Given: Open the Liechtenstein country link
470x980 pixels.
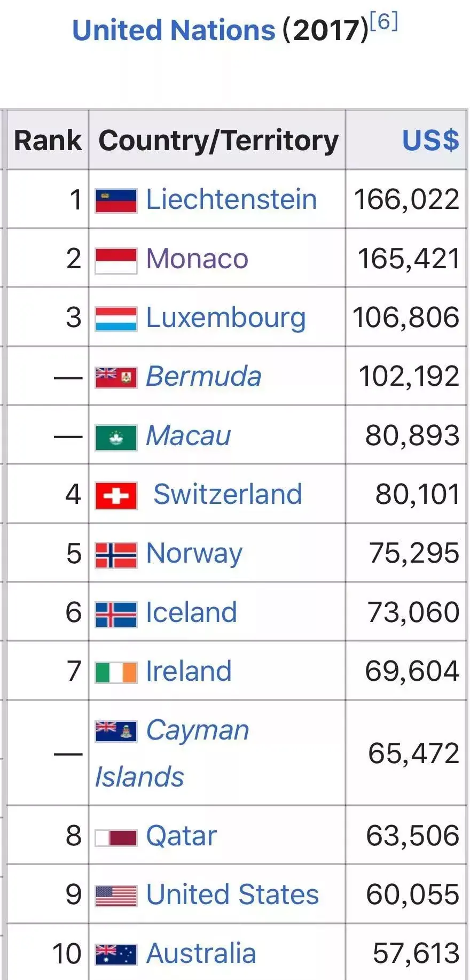Looking at the screenshot, I should 231,200.
